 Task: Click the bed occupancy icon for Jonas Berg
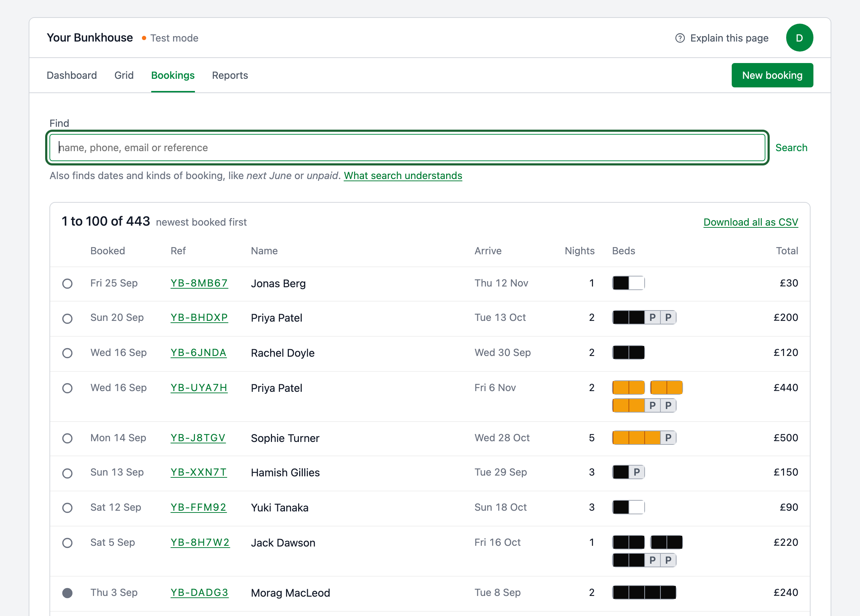628,283
